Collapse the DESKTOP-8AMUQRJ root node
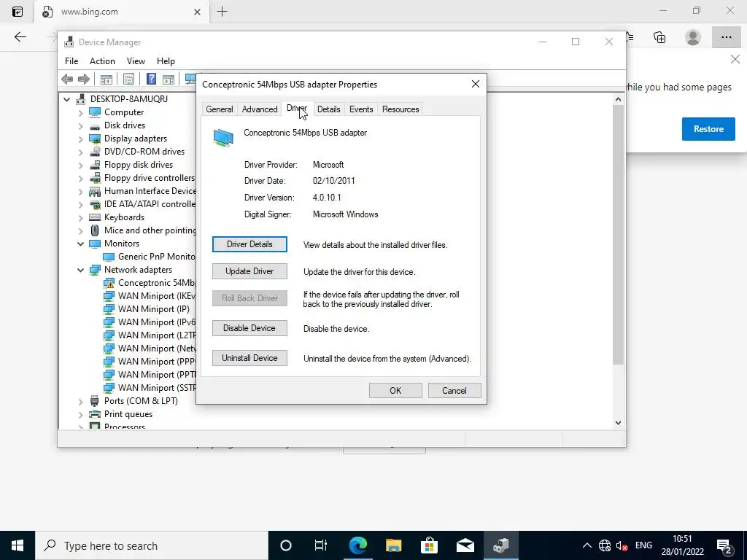Image resolution: width=747 pixels, height=560 pixels. pyautogui.click(x=66, y=99)
